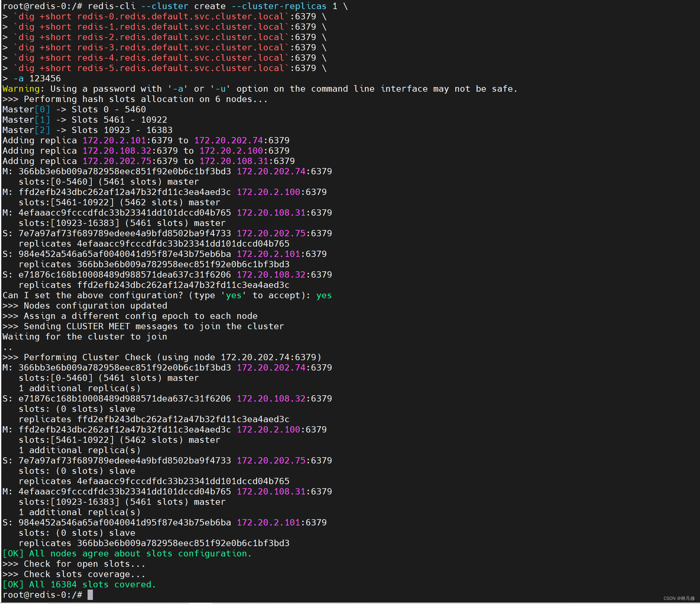Click '>>> Check slots coverage...' line
The width and height of the screenshot is (700, 604).
coord(74,574)
